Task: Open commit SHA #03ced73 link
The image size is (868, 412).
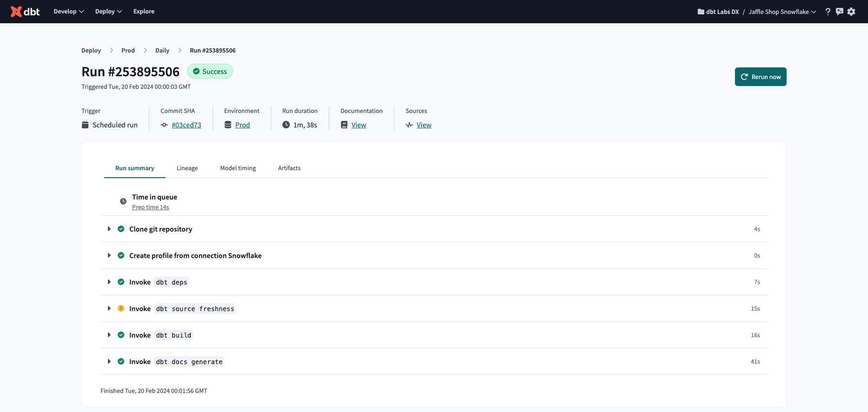Action: point(186,125)
